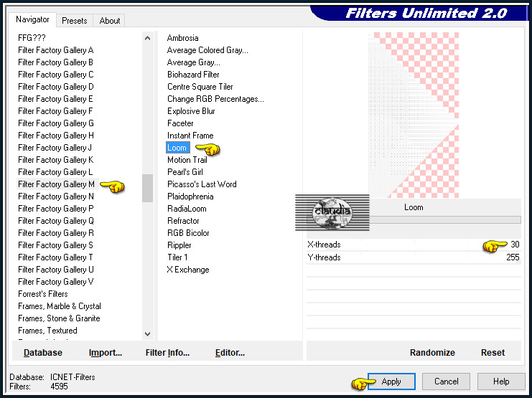
Task: Open the Editor... button
Action: click(x=230, y=353)
